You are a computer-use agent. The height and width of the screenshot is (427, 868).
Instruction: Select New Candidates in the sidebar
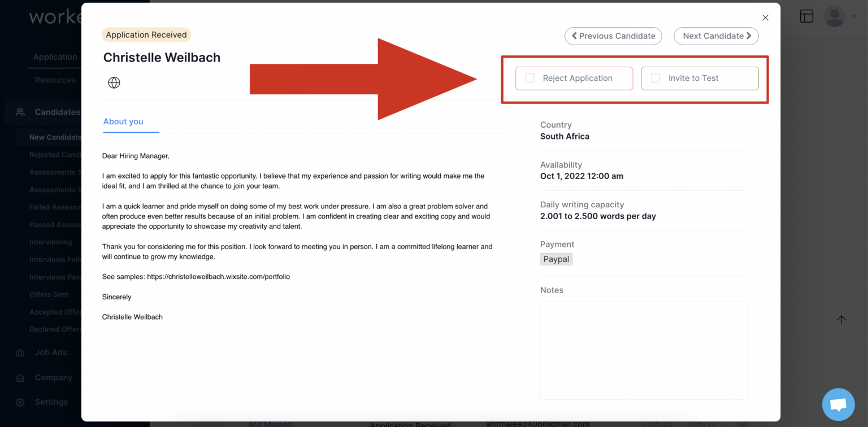point(55,137)
